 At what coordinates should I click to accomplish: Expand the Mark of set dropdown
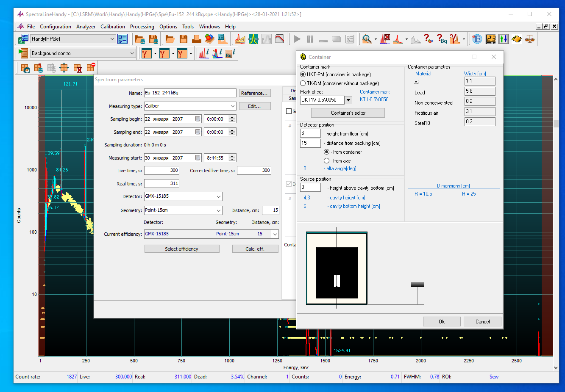(x=348, y=100)
